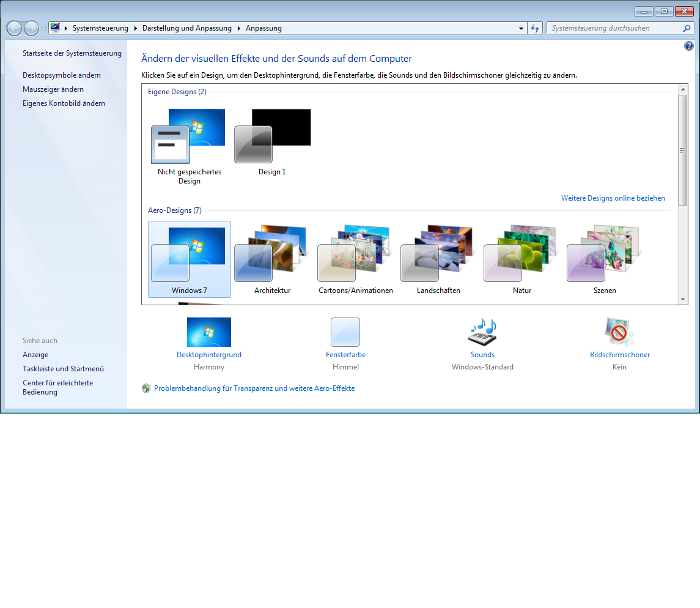This screenshot has height=608, width=700.
Task: Open the Desktophintergrund wallpaper icon
Action: [209, 332]
